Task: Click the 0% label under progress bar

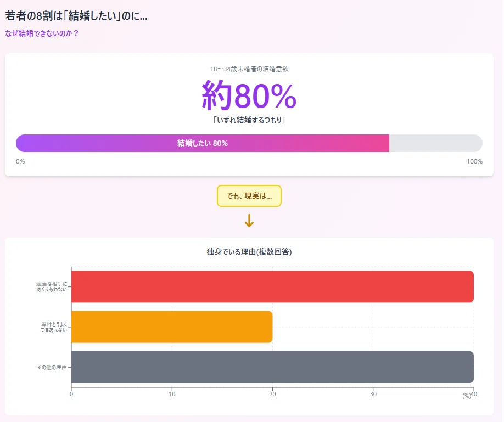Action: point(20,161)
